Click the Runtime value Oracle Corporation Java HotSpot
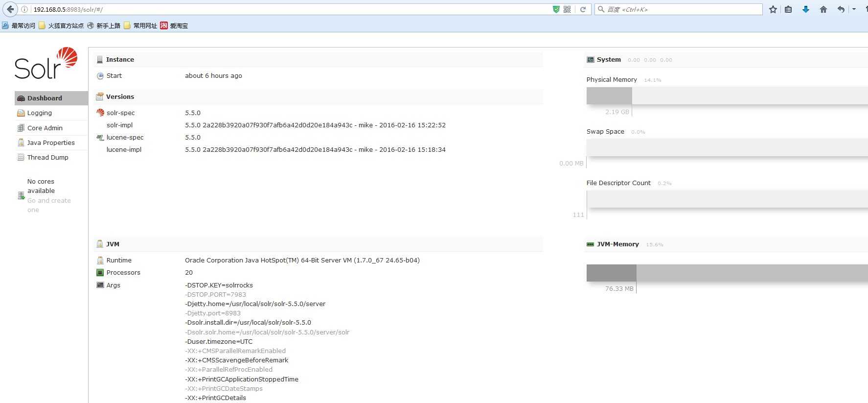This screenshot has height=403, width=868. pos(302,261)
